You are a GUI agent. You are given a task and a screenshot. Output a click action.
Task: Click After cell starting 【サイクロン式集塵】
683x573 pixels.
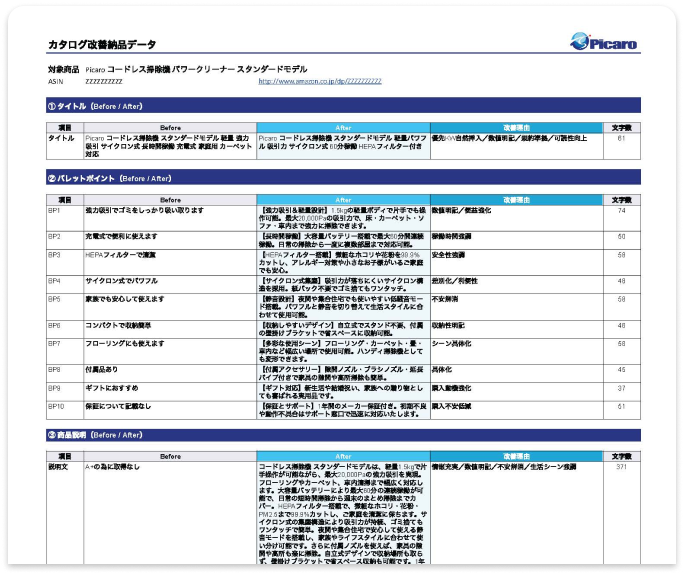tap(343, 285)
